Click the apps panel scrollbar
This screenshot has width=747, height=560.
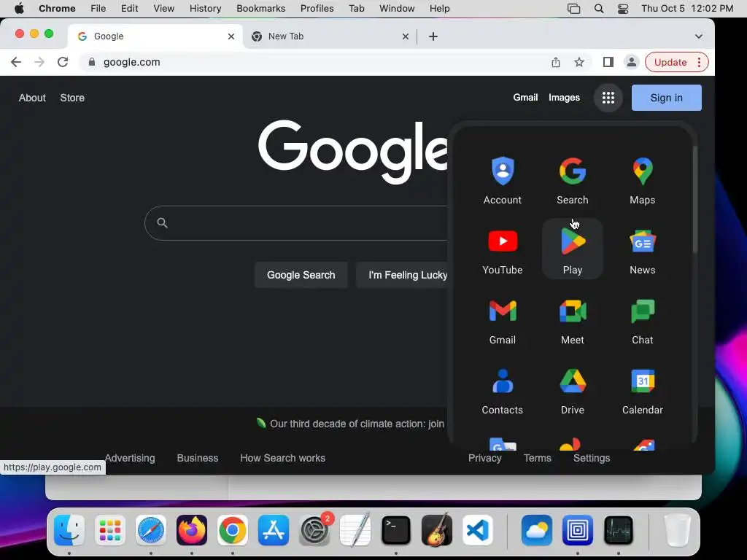click(694, 199)
